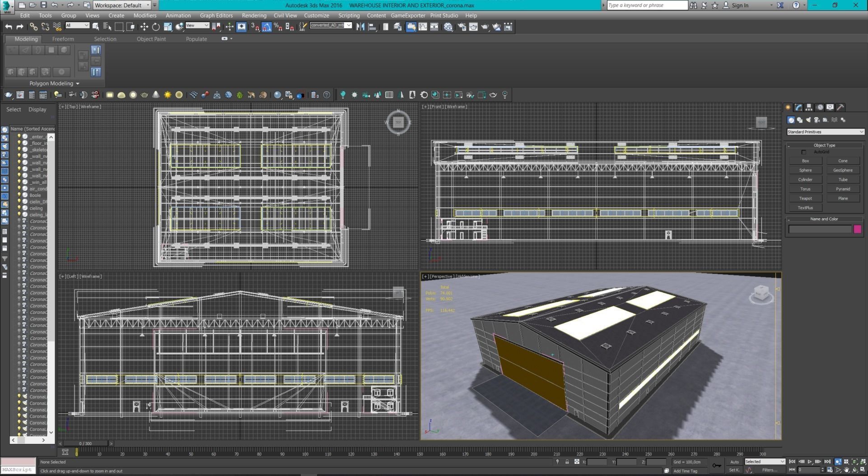The width and height of the screenshot is (868, 476).
Task: Expand the Polygon Modeling panel arrow
Action: coord(78,84)
